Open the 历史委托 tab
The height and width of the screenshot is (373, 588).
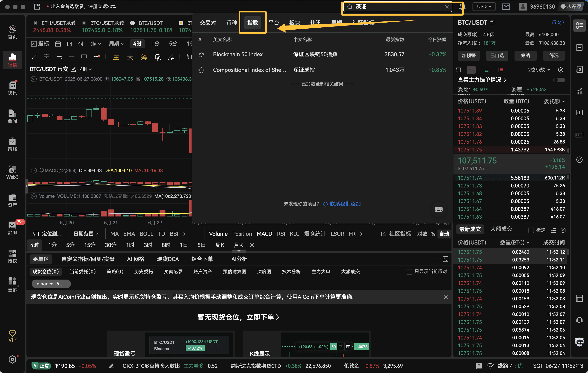(143, 272)
